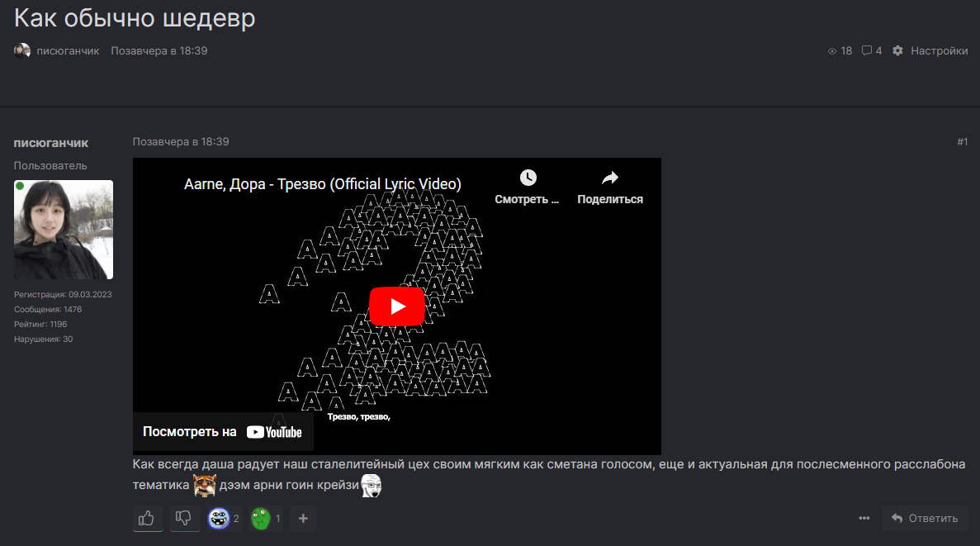The image size is (980, 546).
Task: Add a new reaction with plus button
Action: click(303, 519)
